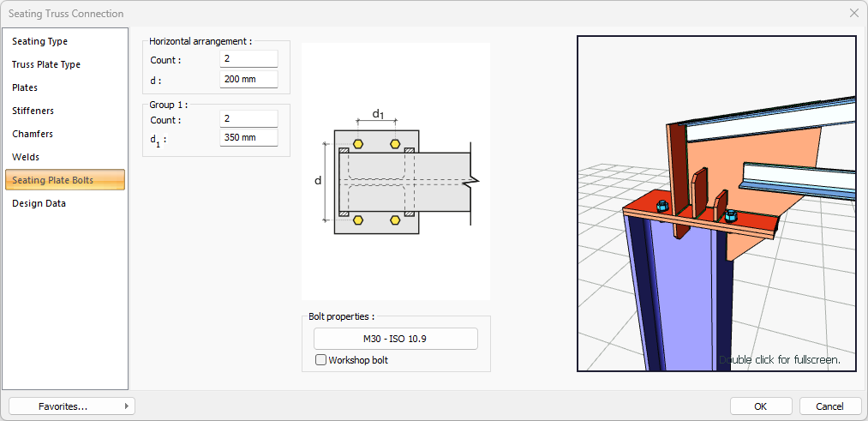This screenshot has height=421, width=868.
Task: Open the Welds settings page
Action: point(26,157)
